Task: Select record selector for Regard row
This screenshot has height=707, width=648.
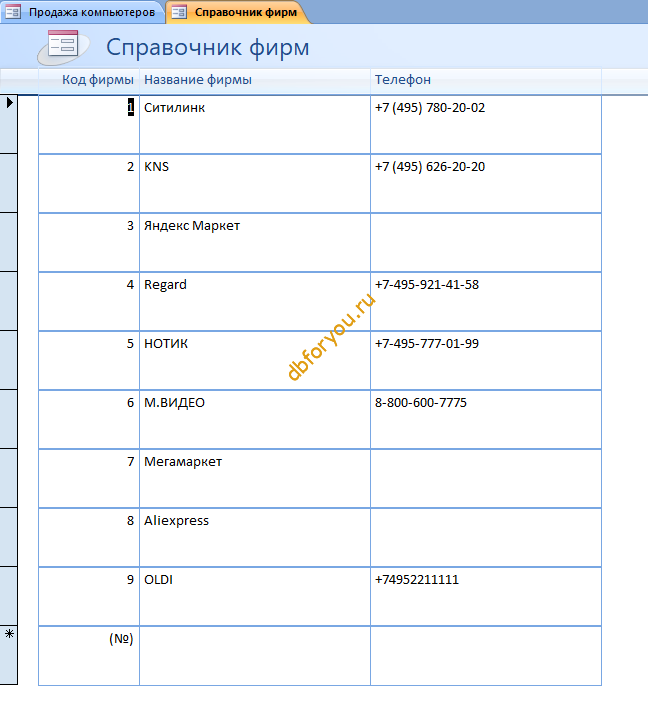Action: tap(9, 301)
